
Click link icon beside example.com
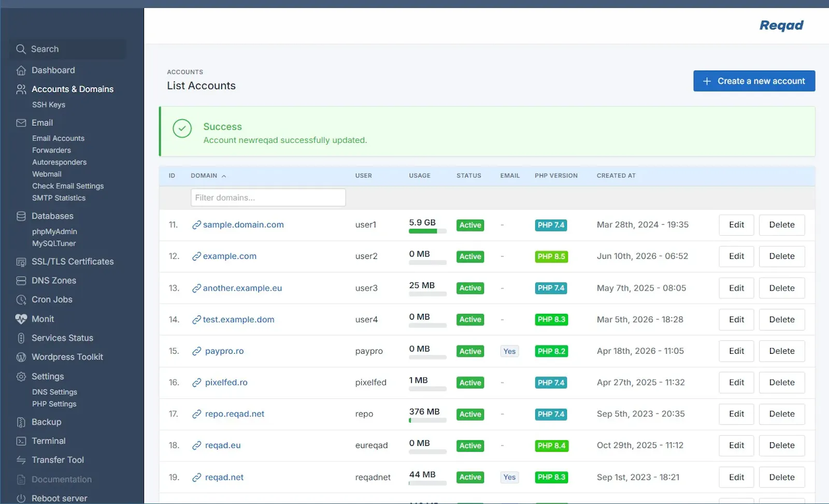[x=196, y=256]
